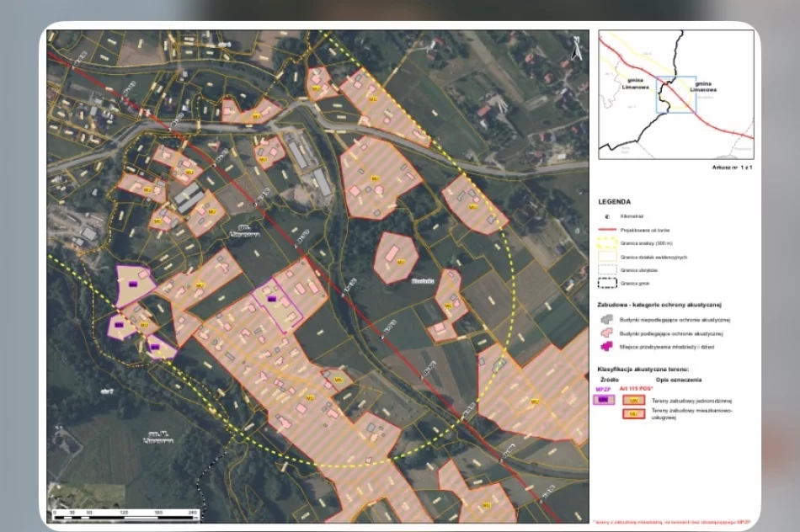Click the Klasyfikacja akustyczna terenu heading

(643, 370)
